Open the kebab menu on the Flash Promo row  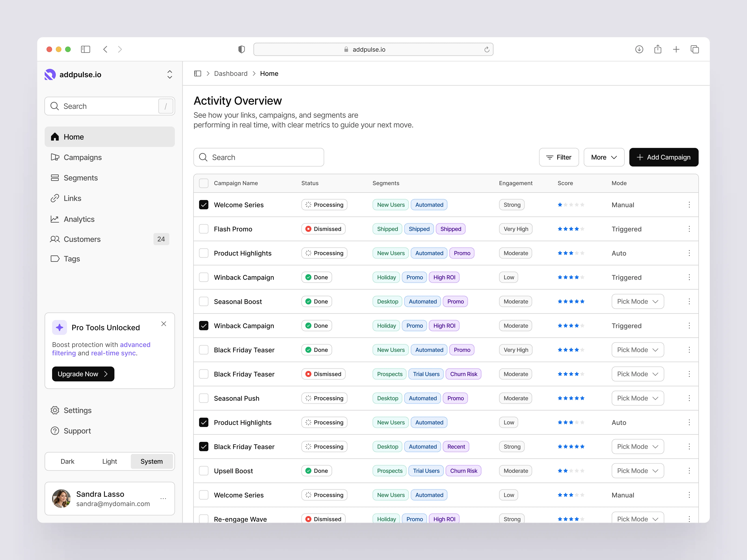click(689, 229)
